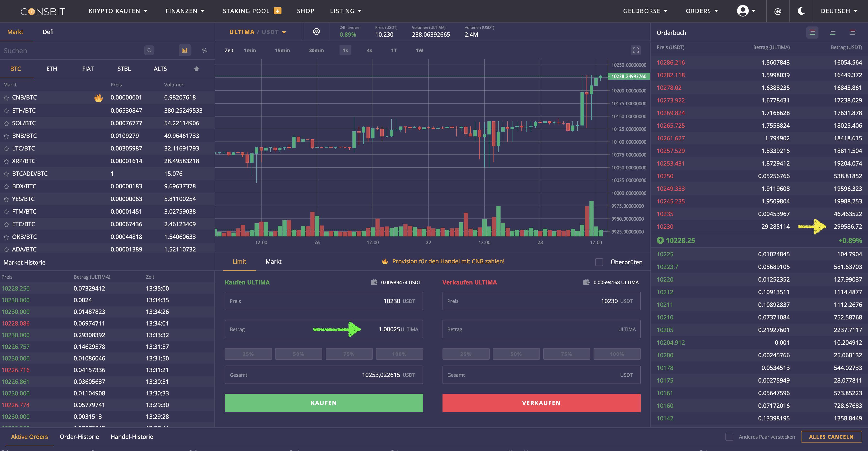
Task: Click the buy Preis input field
Action: (323, 301)
